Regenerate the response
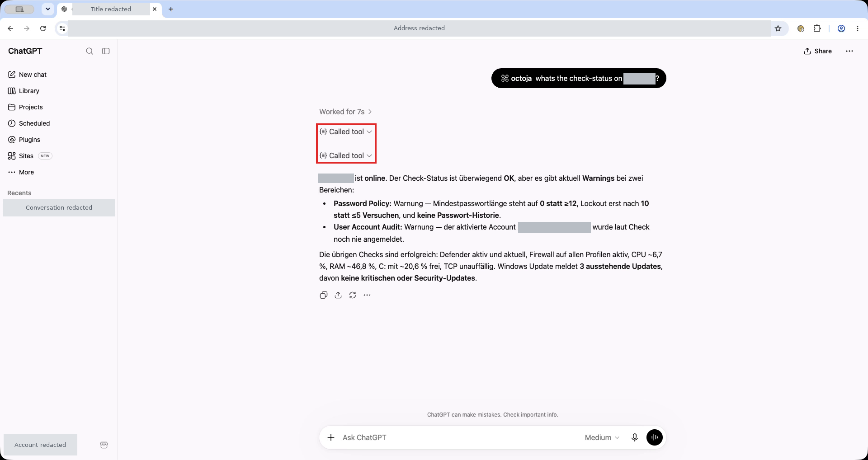The height and width of the screenshot is (460, 868). tap(353, 295)
